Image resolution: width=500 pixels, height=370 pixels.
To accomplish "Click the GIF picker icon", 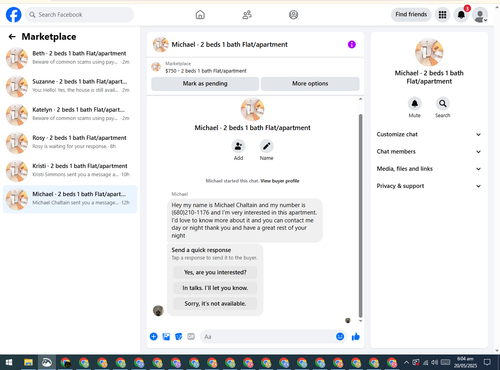I will tap(191, 337).
